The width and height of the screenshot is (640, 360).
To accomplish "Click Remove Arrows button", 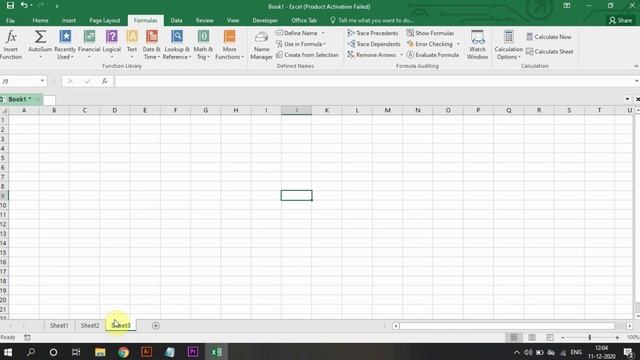I will [372, 55].
